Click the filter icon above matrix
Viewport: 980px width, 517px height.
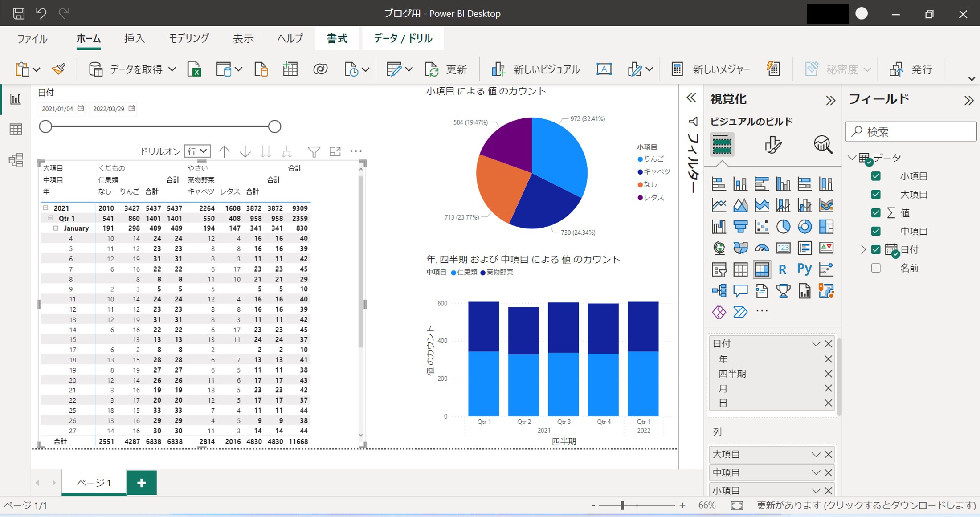314,152
